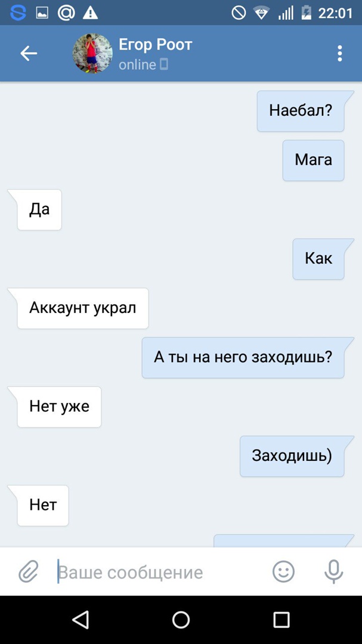Tap the paperclip attachment icon
Viewport: 362px width, 644px height.
point(29,572)
